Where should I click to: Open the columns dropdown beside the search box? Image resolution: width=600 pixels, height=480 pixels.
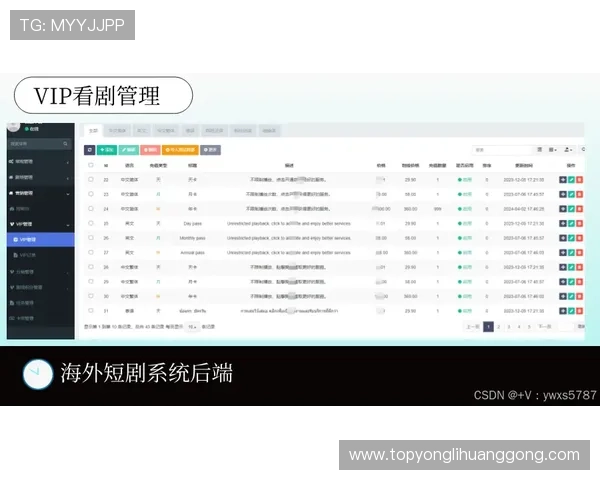[x=553, y=150]
